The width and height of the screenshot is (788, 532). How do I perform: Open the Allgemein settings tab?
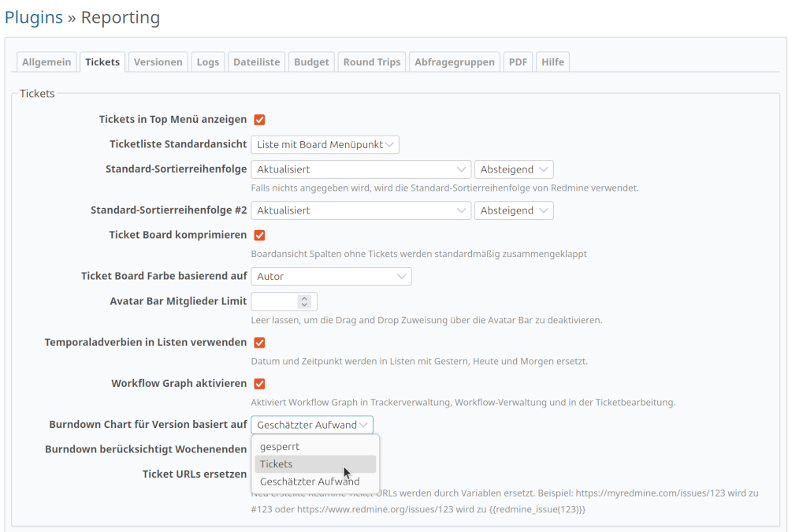(46, 61)
